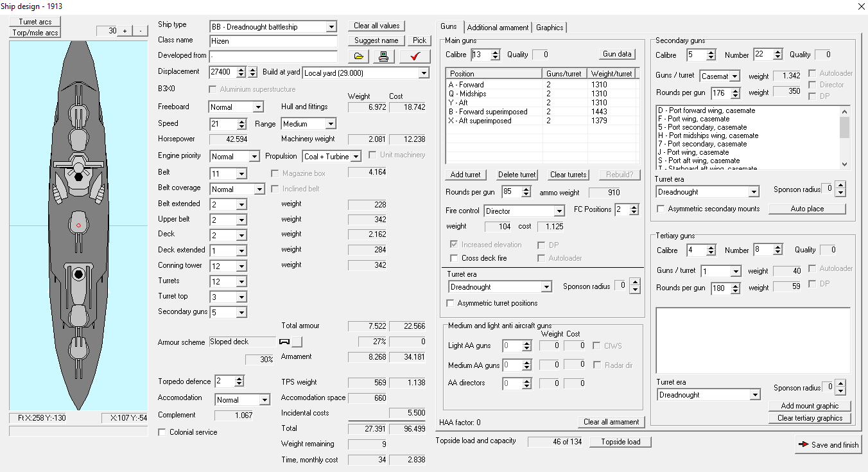Click the Class name input field
The height and width of the screenshot is (472, 868).
pyautogui.click(x=273, y=40)
